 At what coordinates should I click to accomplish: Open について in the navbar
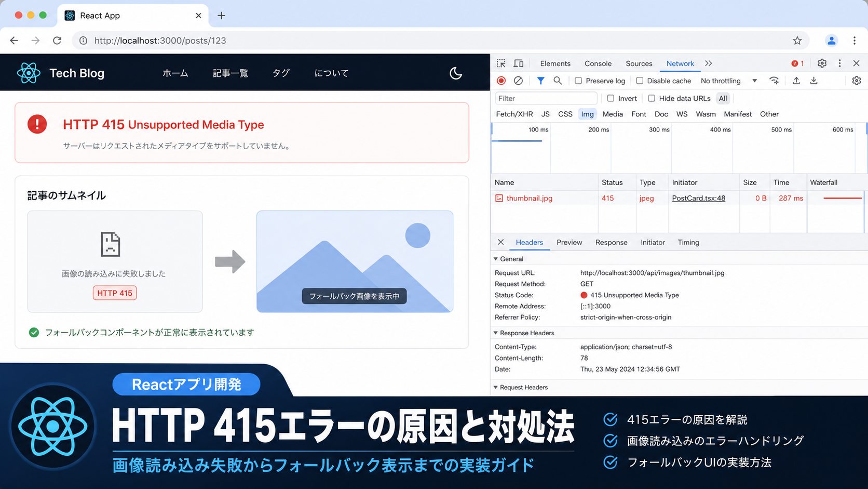[x=331, y=73]
